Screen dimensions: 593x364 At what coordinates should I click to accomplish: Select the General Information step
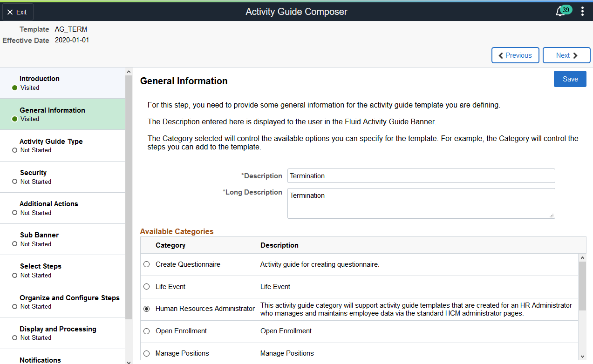tap(62, 114)
